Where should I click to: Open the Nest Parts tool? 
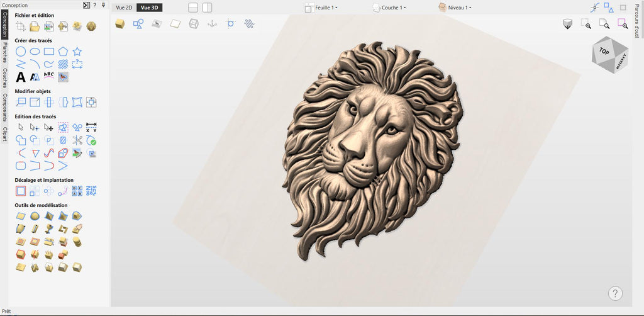(91, 191)
